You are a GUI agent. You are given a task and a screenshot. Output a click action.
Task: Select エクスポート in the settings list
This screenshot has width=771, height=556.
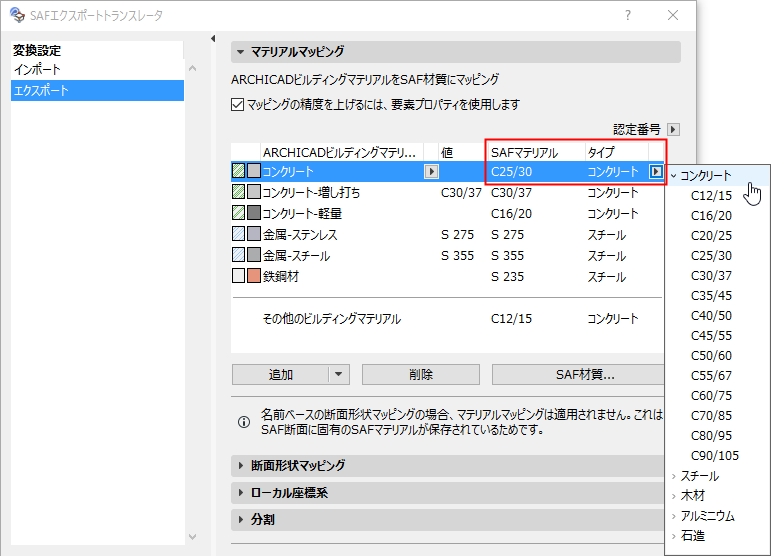(97, 90)
